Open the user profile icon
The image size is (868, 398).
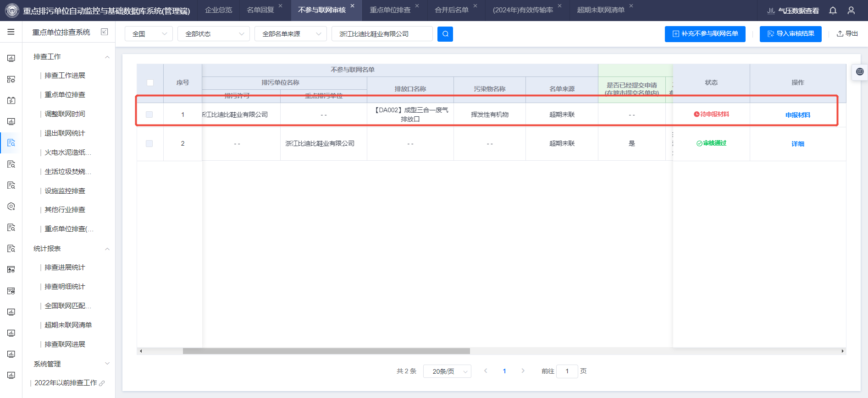click(x=851, y=10)
